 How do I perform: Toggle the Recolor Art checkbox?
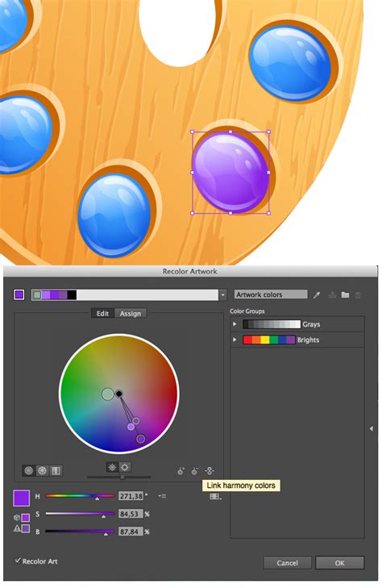click(x=17, y=561)
